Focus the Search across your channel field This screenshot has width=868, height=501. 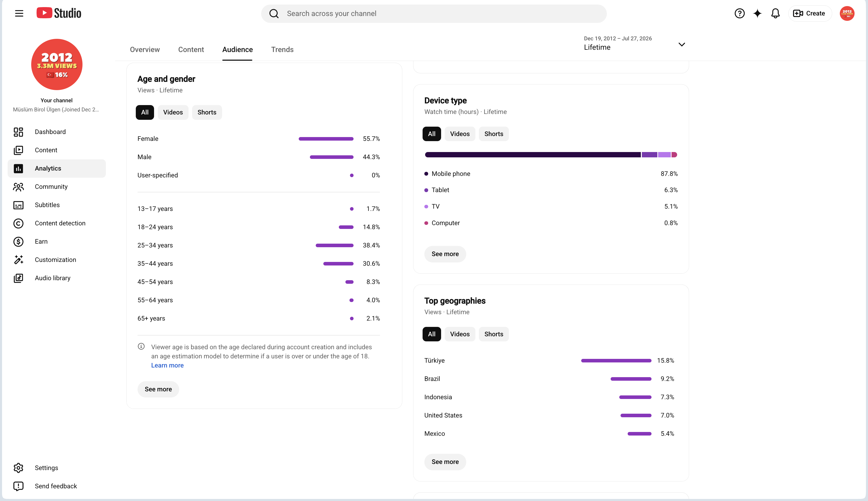[434, 13]
